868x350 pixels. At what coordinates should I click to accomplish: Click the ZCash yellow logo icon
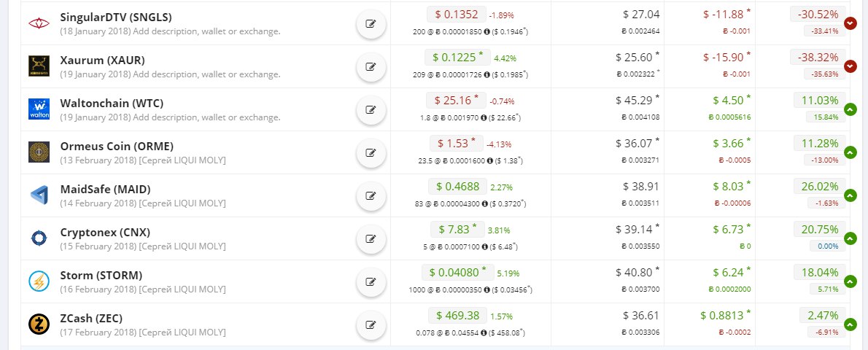pyautogui.click(x=39, y=324)
